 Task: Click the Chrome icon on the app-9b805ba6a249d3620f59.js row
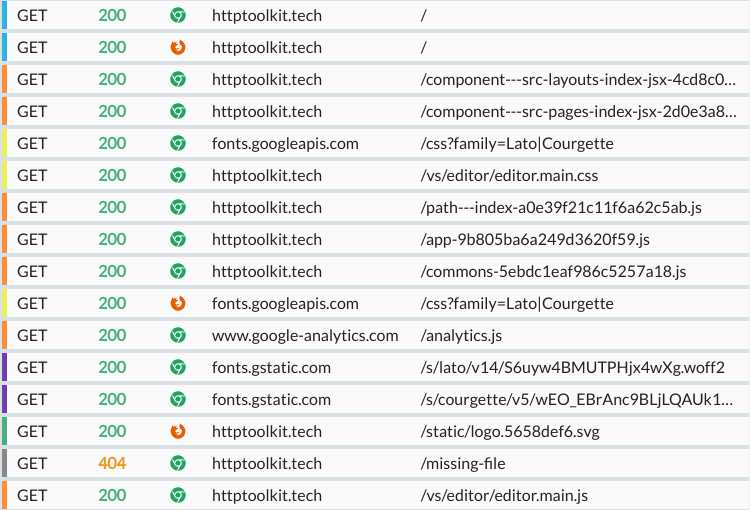click(x=178, y=240)
